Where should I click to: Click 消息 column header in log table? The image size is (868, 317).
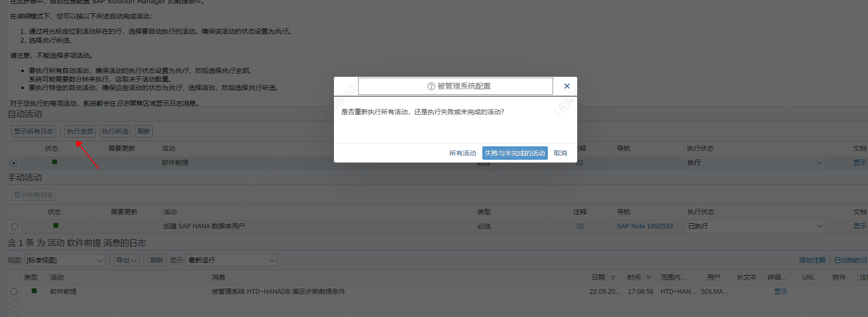point(218,277)
